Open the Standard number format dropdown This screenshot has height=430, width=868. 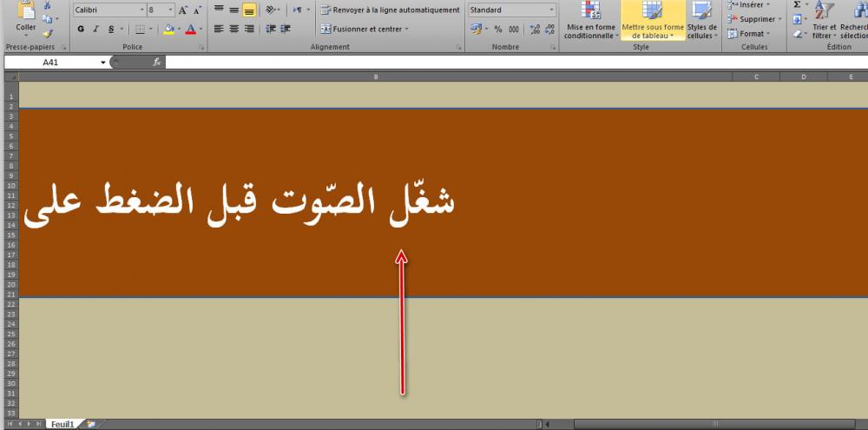pyautogui.click(x=552, y=10)
